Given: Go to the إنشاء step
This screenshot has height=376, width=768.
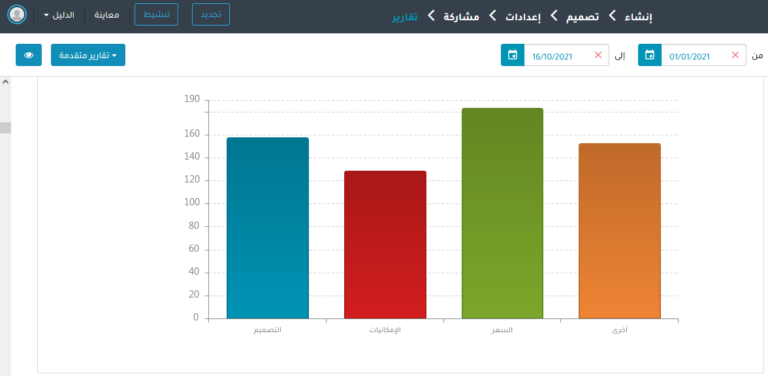Looking at the screenshot, I should click(640, 17).
